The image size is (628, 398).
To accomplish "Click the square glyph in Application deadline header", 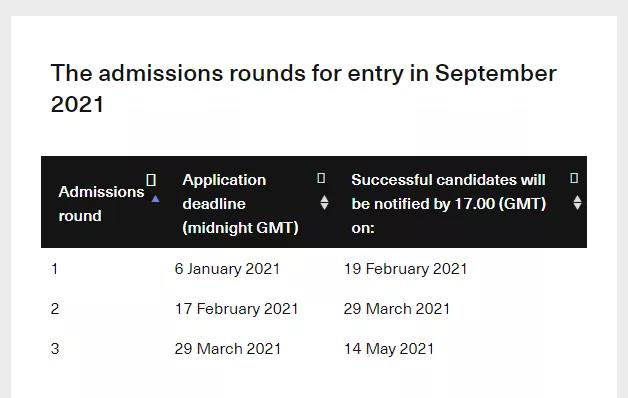I will tap(321, 178).
